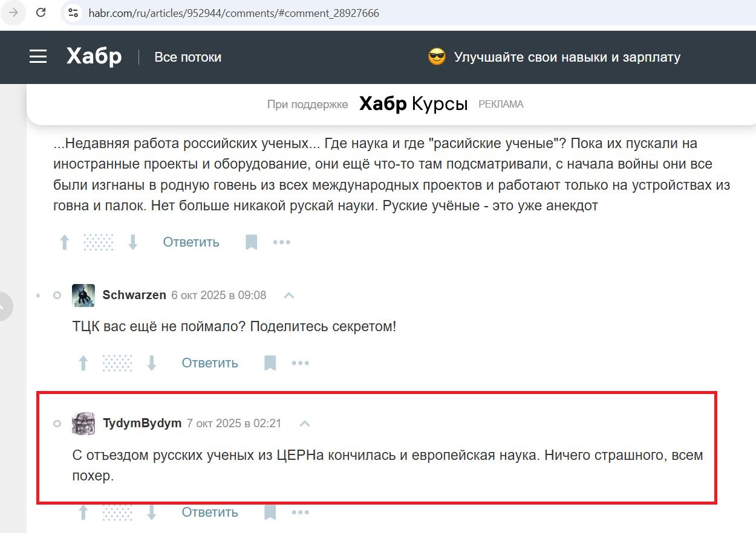Open the TydymBydym username profile link
The height and width of the screenshot is (533, 756).
pyautogui.click(x=142, y=423)
